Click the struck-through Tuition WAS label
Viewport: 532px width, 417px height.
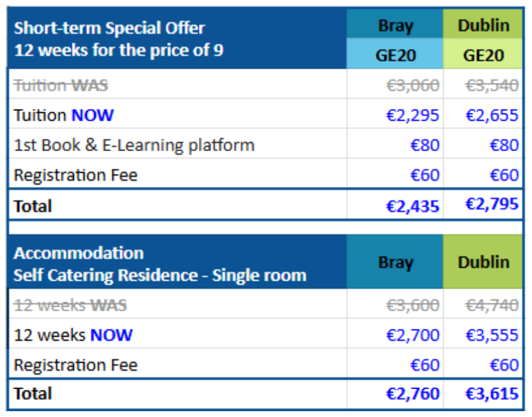61,85
